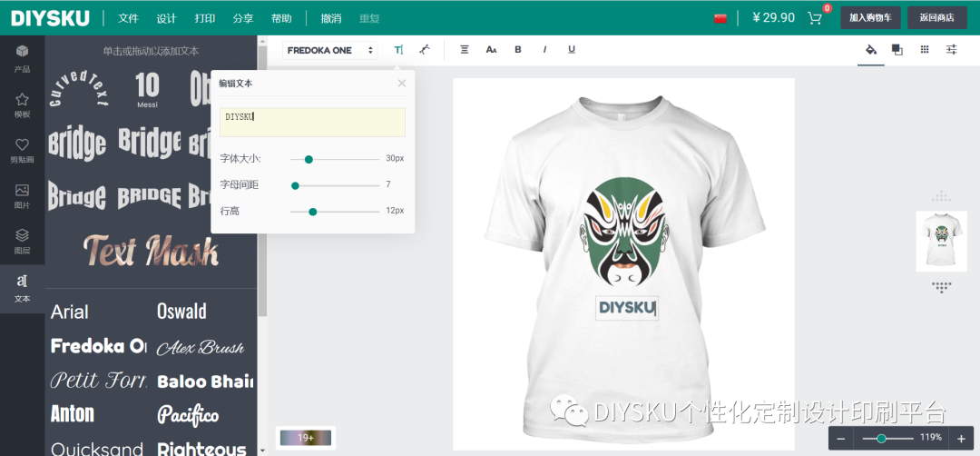Screen dimensions: 980x456
Task: Click the ¥29.90 price display
Action: tap(774, 17)
